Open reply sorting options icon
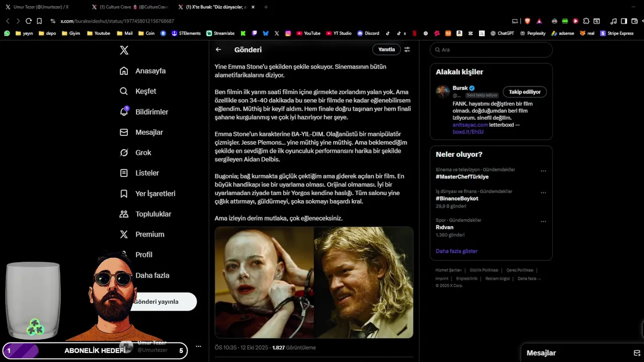 pyautogui.click(x=407, y=49)
